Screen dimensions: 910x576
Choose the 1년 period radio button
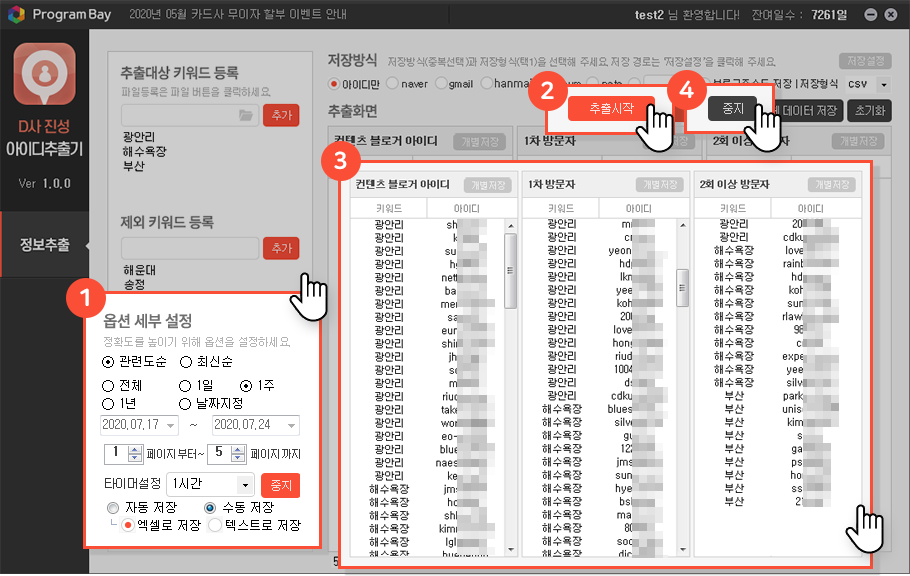click(x=109, y=403)
